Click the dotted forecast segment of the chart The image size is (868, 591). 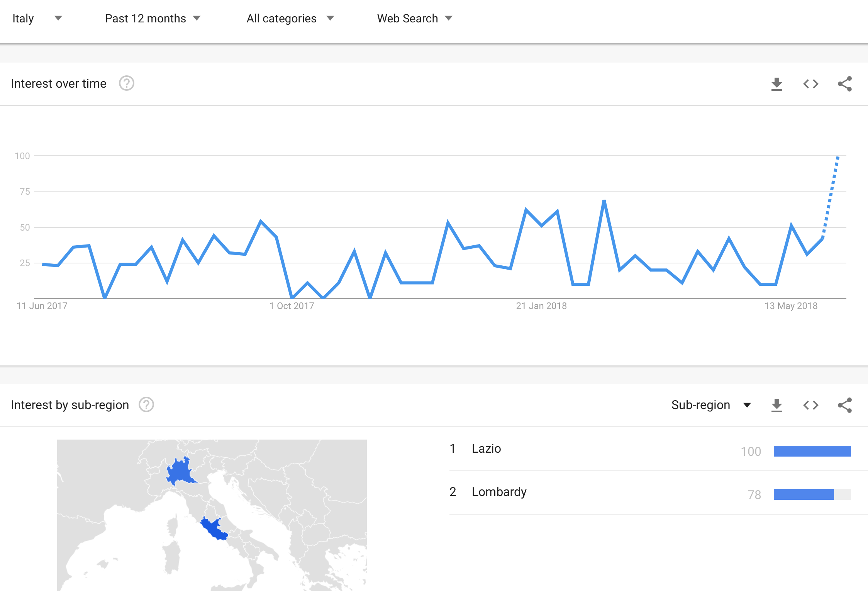pyautogui.click(x=831, y=197)
